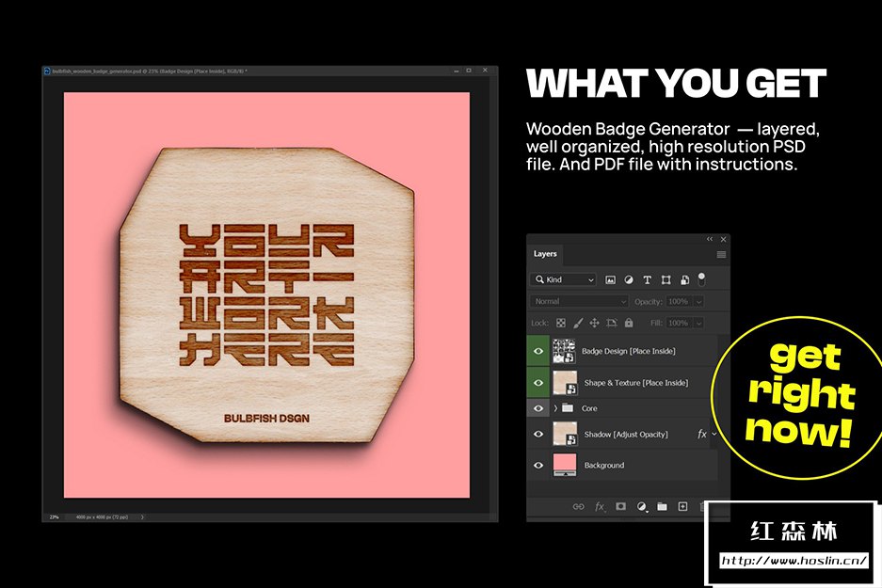
Task: Click Shape & Texture layer thumbnail
Action: click(x=565, y=383)
